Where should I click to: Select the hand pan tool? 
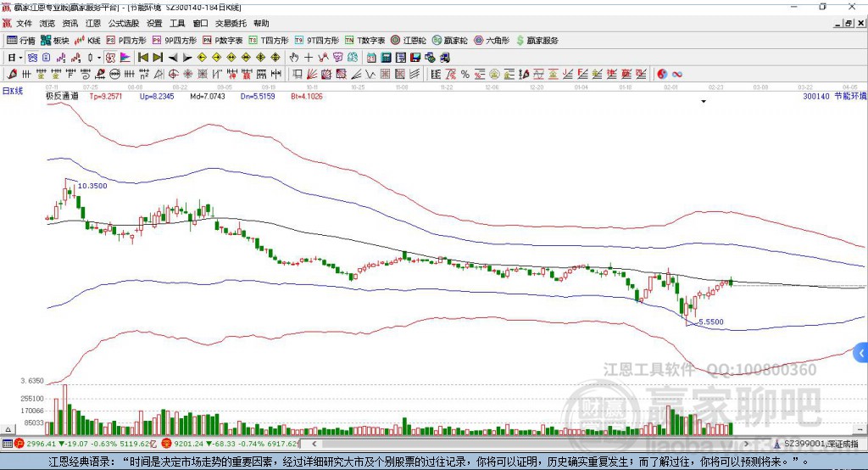click(294, 58)
